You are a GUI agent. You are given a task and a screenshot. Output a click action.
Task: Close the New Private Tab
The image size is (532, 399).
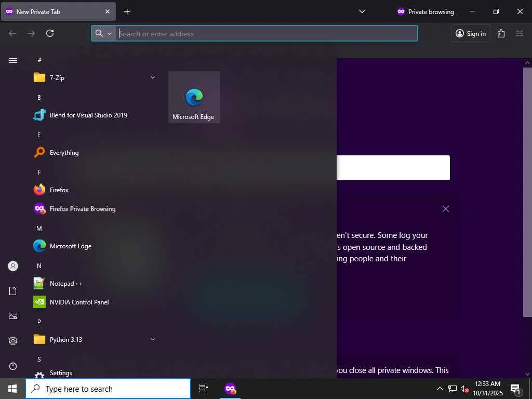108,11
